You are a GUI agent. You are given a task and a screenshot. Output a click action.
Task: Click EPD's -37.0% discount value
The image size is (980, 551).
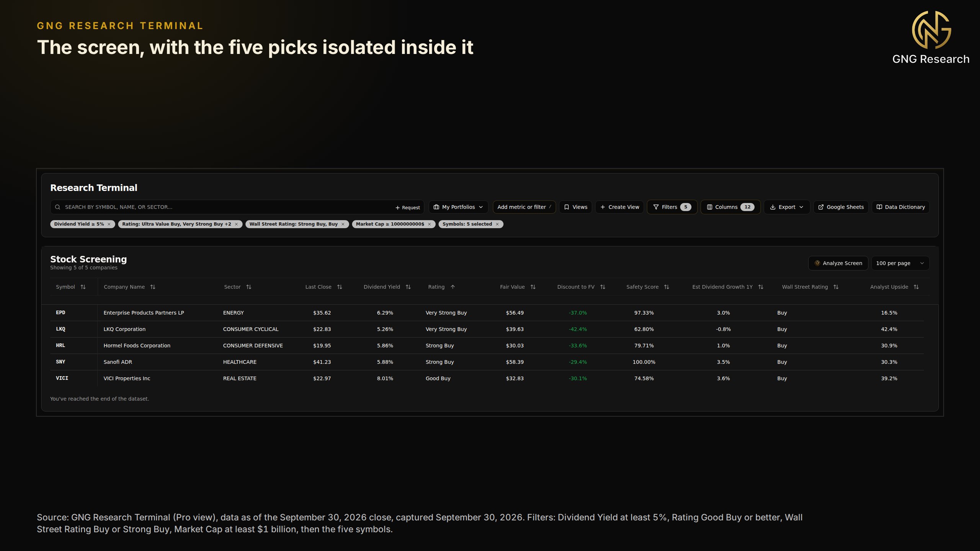578,313
